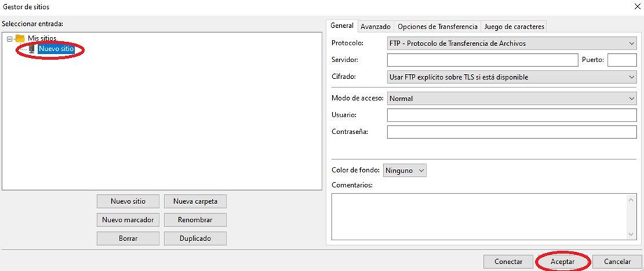This screenshot has height=271, width=644.
Task: Click Aceptar to save the site
Action: (563, 261)
